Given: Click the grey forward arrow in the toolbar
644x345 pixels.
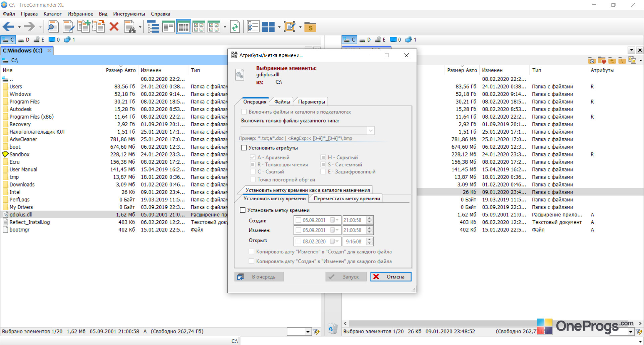Looking at the screenshot, I should point(30,27).
